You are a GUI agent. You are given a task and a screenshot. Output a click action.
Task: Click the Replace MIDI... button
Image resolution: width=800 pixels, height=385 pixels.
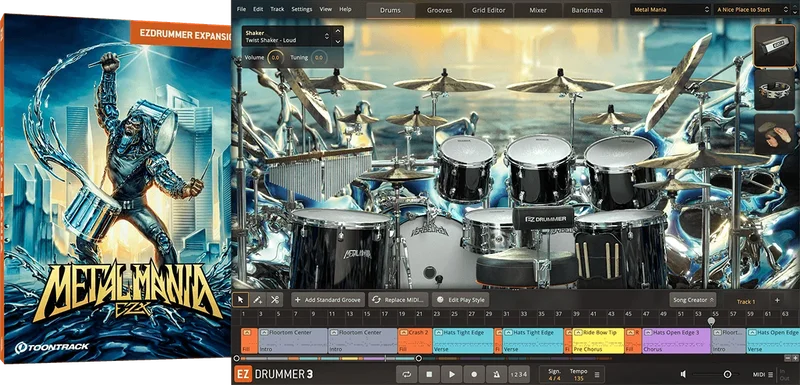tap(398, 300)
